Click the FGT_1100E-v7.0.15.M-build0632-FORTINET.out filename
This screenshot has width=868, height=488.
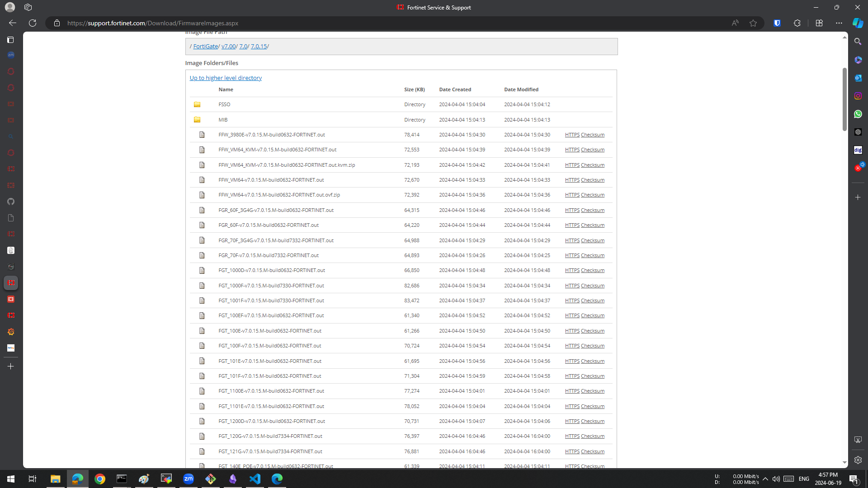coord(271,391)
